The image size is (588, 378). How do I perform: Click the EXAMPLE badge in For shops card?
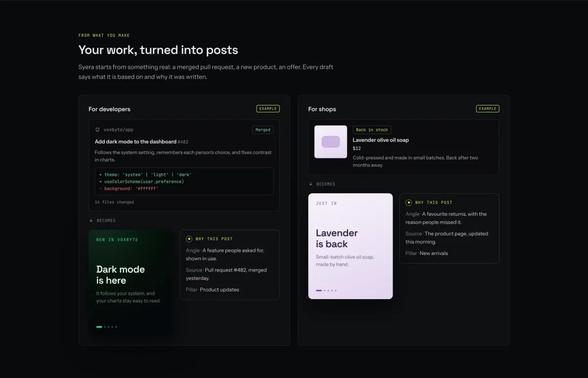[488, 109]
